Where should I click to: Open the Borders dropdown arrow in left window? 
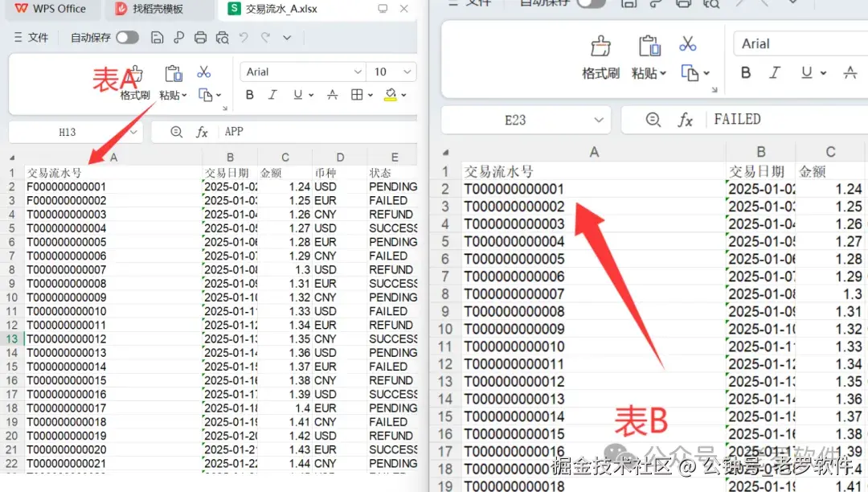(371, 95)
